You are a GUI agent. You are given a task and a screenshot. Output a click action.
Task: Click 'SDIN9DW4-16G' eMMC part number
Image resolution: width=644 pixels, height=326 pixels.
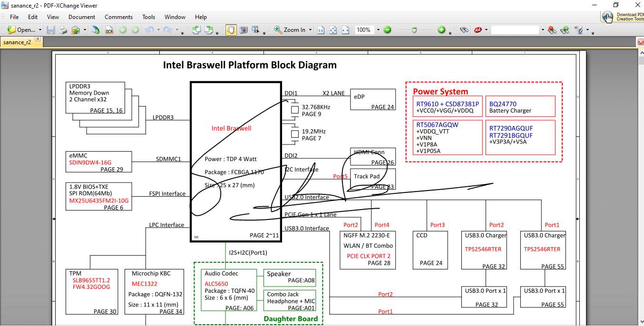click(x=90, y=163)
